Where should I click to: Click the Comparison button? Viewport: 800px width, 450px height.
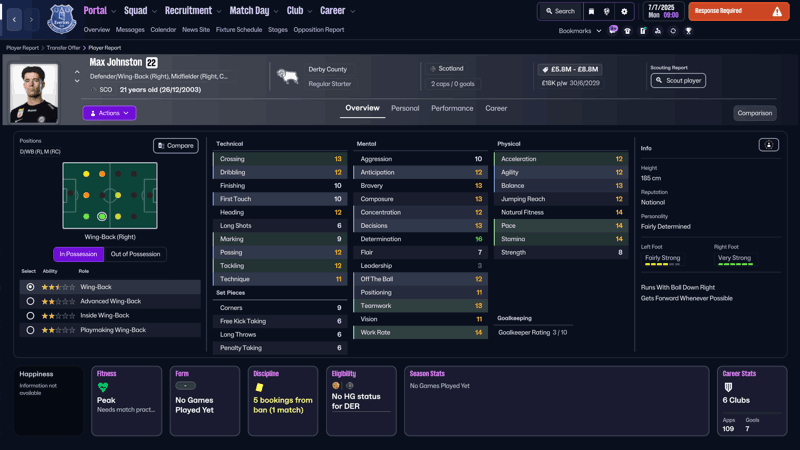click(x=755, y=113)
